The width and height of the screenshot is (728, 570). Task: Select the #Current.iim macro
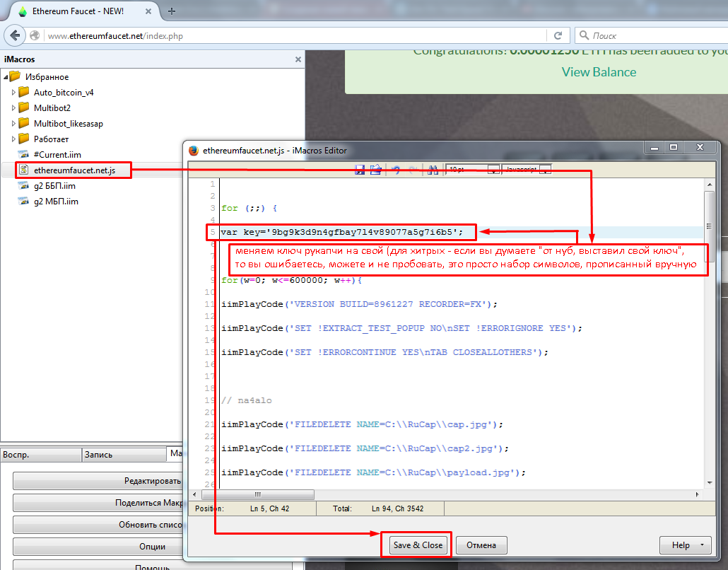(57, 155)
